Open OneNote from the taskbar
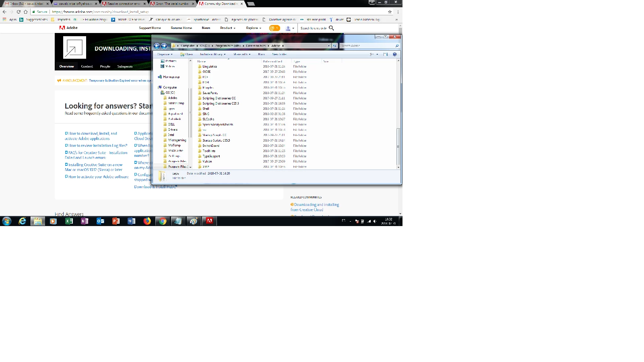The image size is (644, 362). tap(85, 221)
